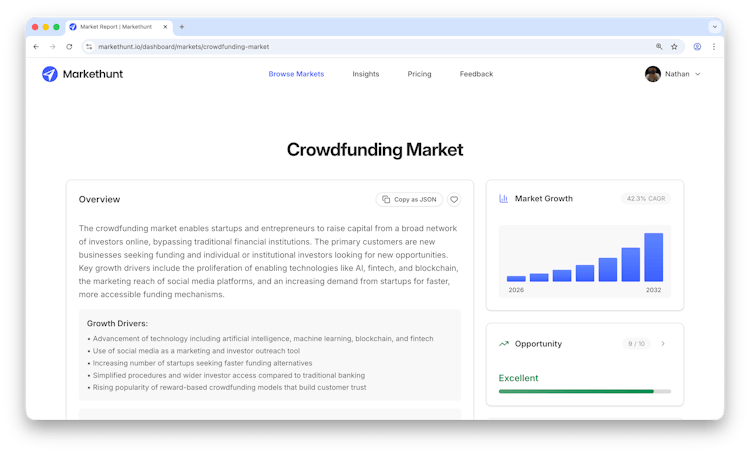The height and width of the screenshot is (454, 750).
Task: Click the tallest 2032 bar in chart
Action: point(653,257)
